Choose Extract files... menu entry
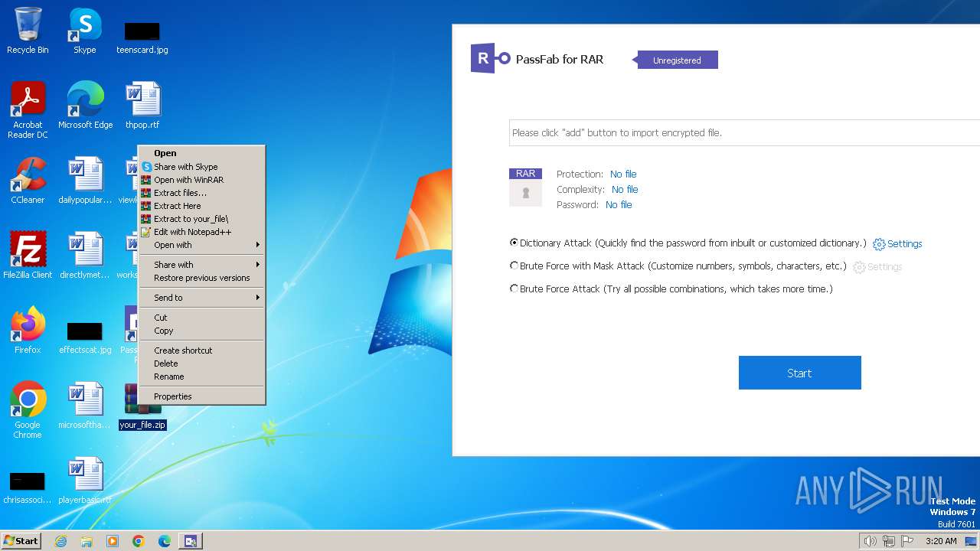Screen dimensions: 980x551 202,193
